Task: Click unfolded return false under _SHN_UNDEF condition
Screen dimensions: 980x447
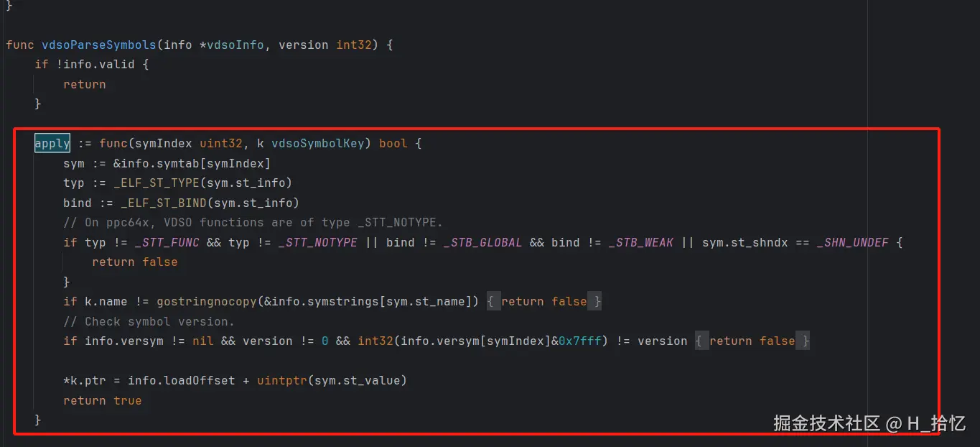Action: click(135, 262)
